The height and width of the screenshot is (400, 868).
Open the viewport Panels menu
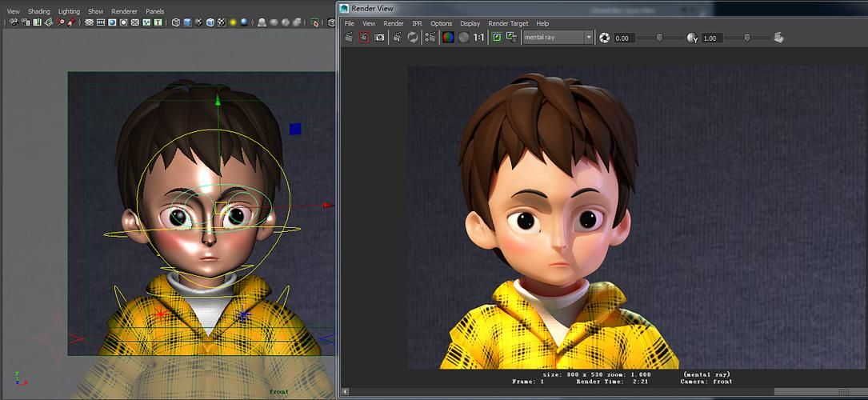tap(155, 11)
